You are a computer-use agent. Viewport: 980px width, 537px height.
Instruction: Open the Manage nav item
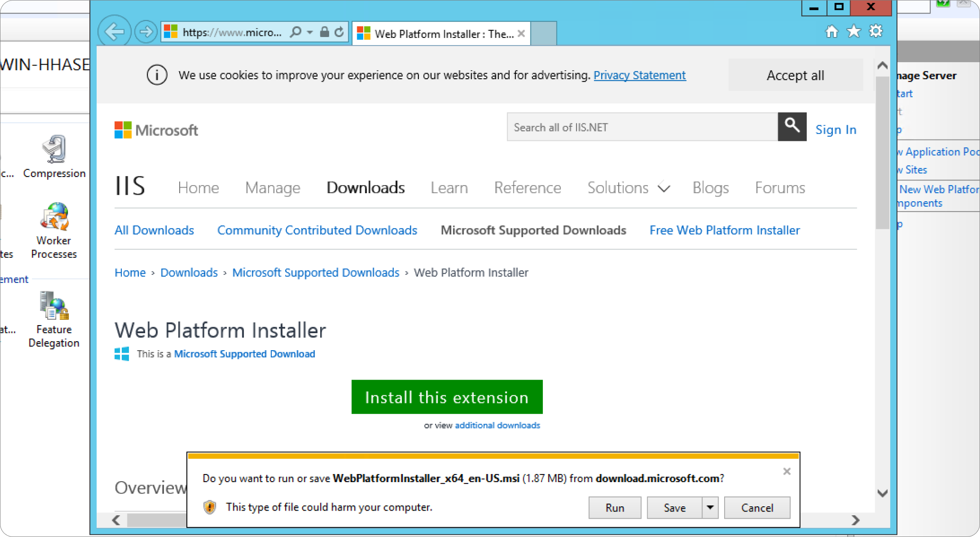272,188
